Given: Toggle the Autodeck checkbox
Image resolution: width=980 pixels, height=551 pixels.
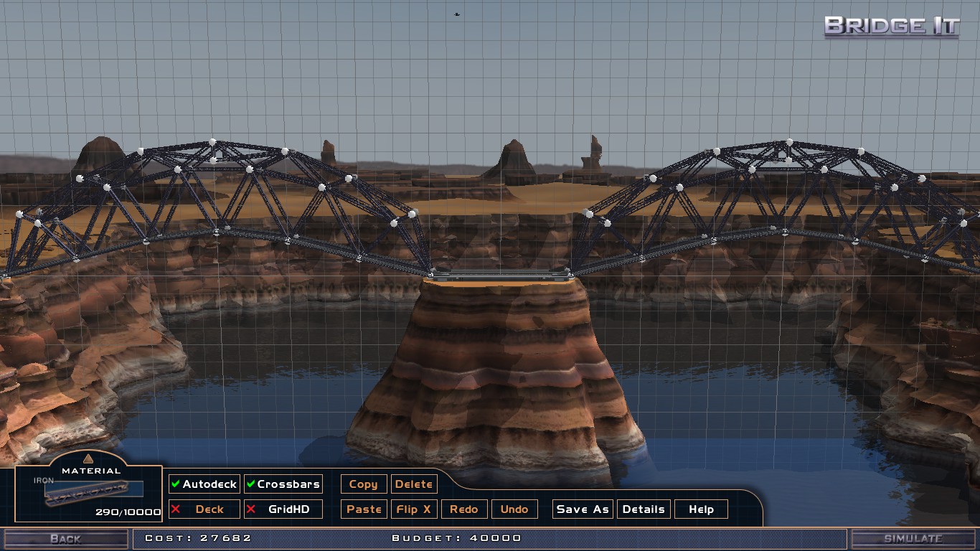Looking at the screenshot, I should [204, 484].
